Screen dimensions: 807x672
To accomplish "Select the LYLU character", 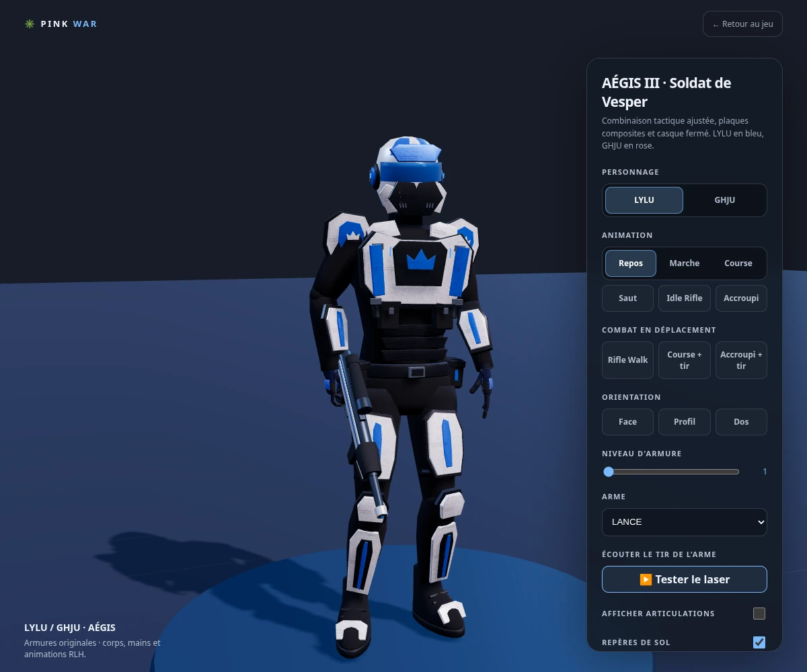I will (644, 200).
